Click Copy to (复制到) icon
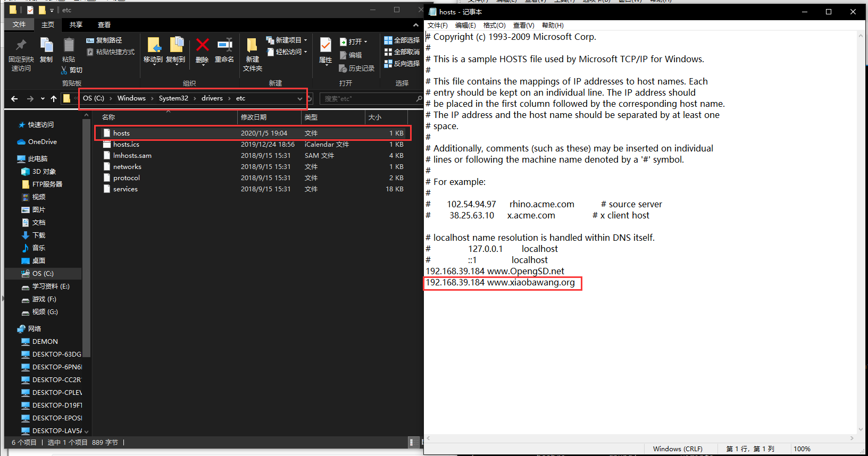Viewport: 868px width, 456px height. (x=176, y=45)
